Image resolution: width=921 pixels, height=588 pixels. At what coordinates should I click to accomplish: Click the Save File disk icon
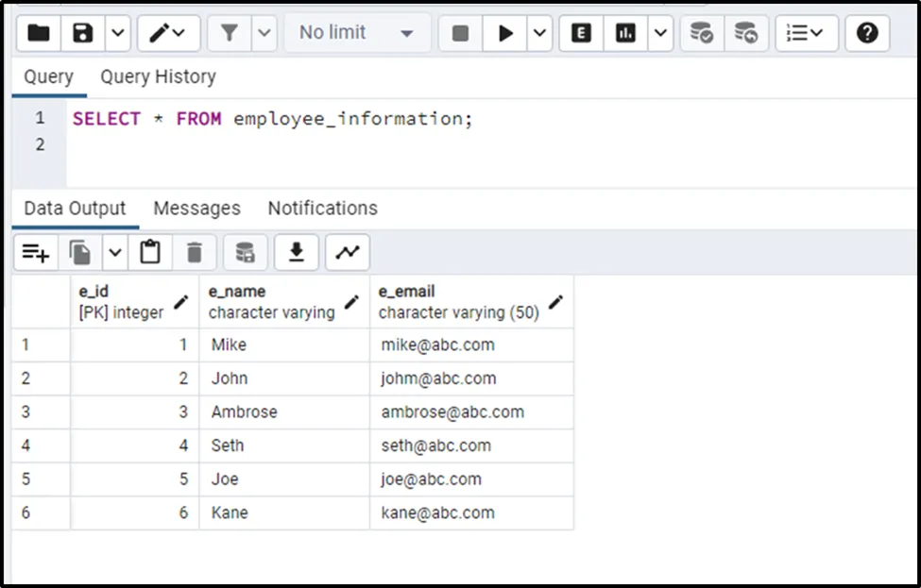click(x=83, y=33)
